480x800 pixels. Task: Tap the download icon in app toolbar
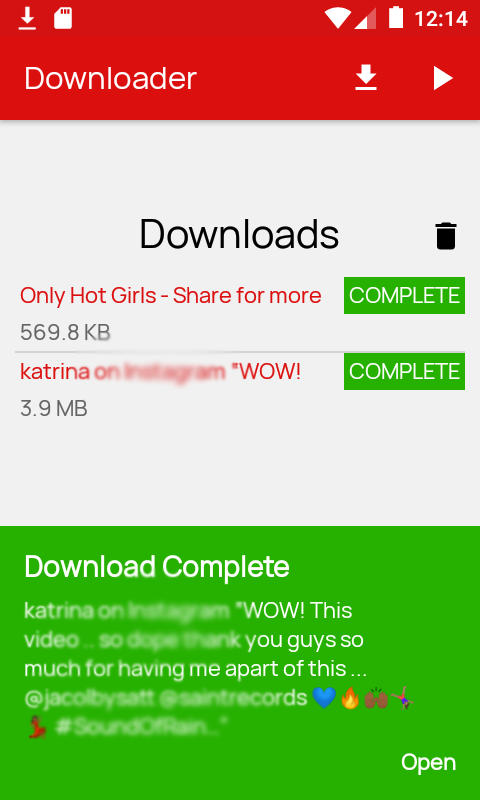click(x=366, y=79)
